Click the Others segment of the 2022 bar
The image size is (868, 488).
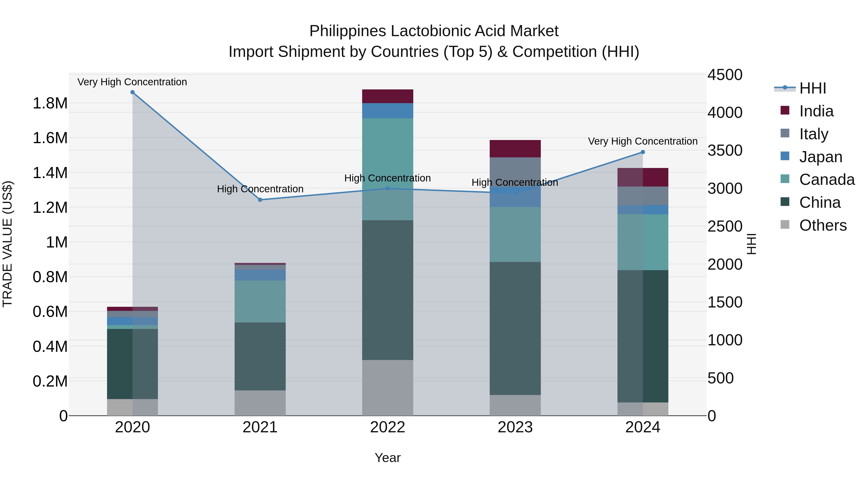(387, 388)
